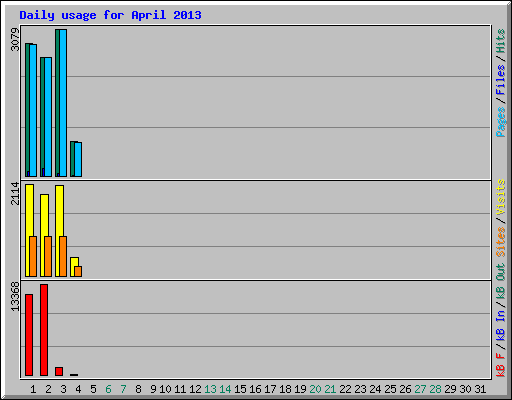The image size is (512, 400).
Task: Click day 31 on the x-axis
Action: click(x=480, y=389)
